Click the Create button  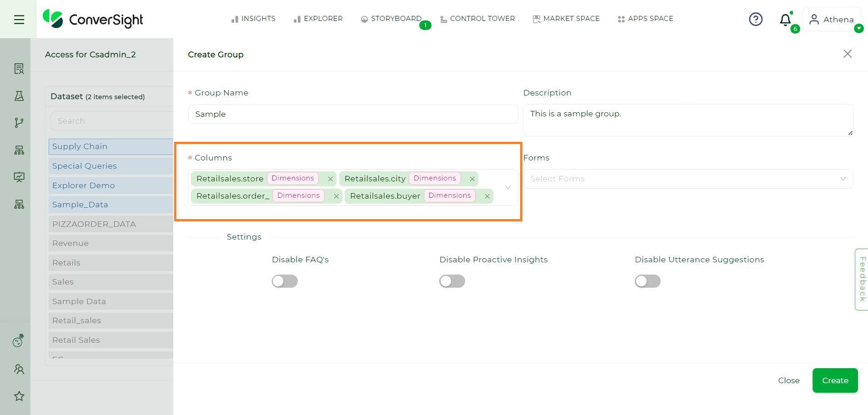[835, 380]
